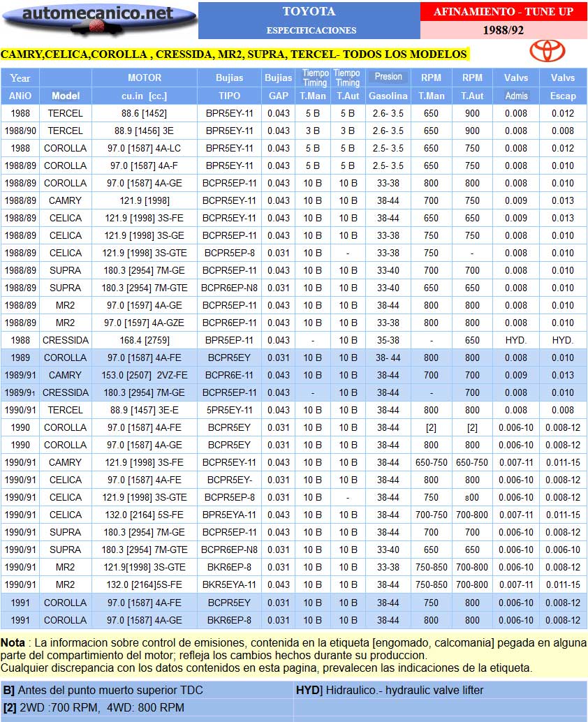Image resolution: width=588 pixels, height=722 pixels.
Task: Click the [2] 2WD :700 RPM footnote
Action: click(x=147, y=708)
